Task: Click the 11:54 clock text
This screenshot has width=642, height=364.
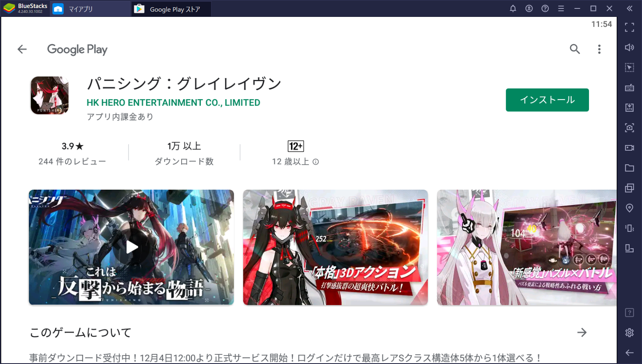Action: pyautogui.click(x=601, y=24)
